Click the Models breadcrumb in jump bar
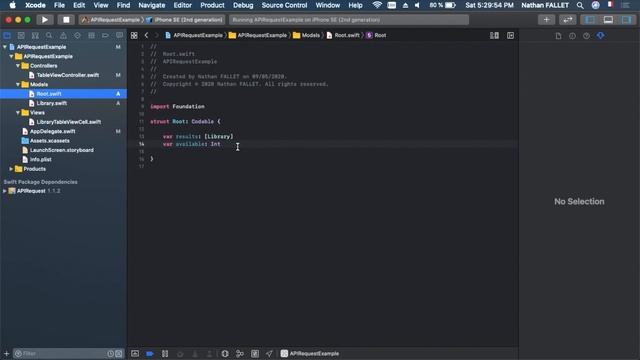640x360 pixels. [307, 36]
